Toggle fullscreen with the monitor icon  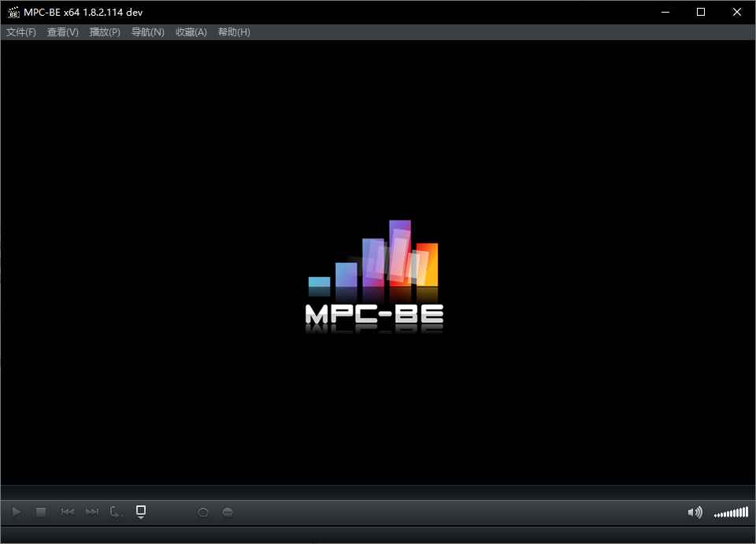coord(141,511)
